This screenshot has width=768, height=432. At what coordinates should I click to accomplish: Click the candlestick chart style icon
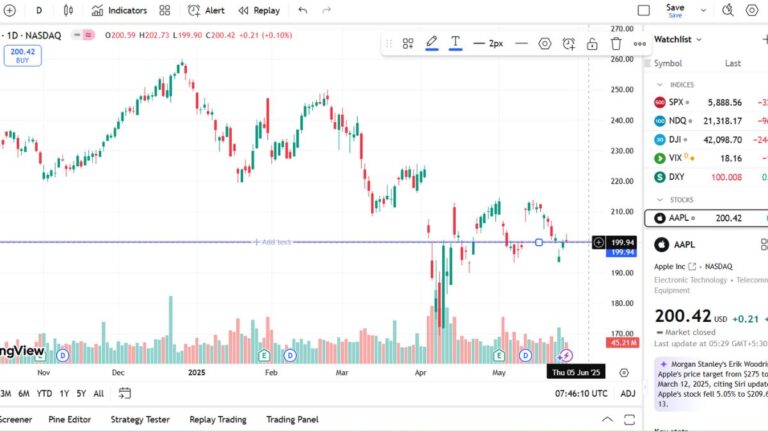68,10
